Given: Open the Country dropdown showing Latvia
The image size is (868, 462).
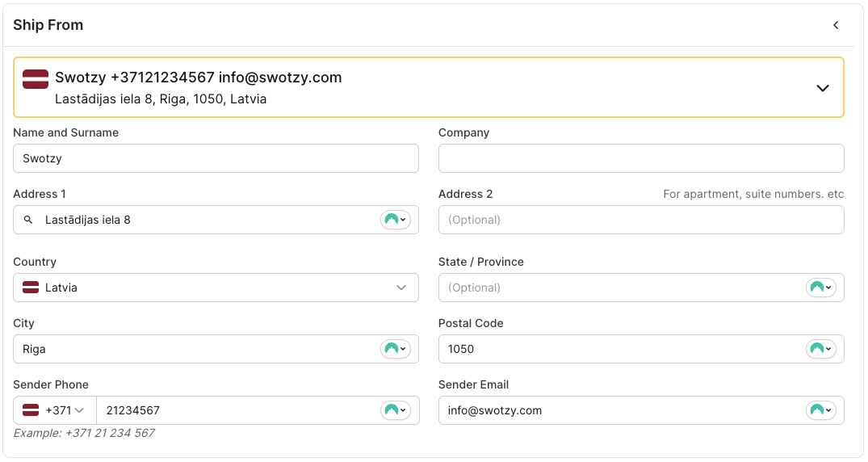Looking at the screenshot, I should tap(216, 288).
